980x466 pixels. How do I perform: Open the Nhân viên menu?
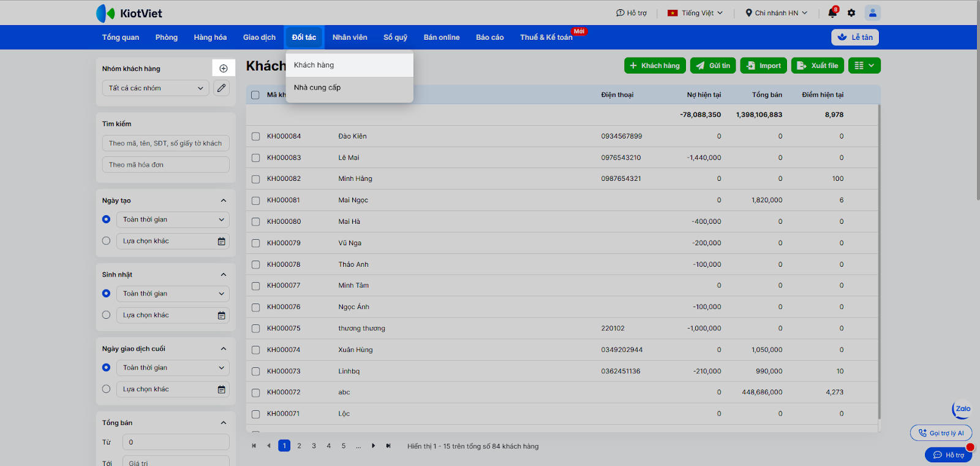pos(350,37)
